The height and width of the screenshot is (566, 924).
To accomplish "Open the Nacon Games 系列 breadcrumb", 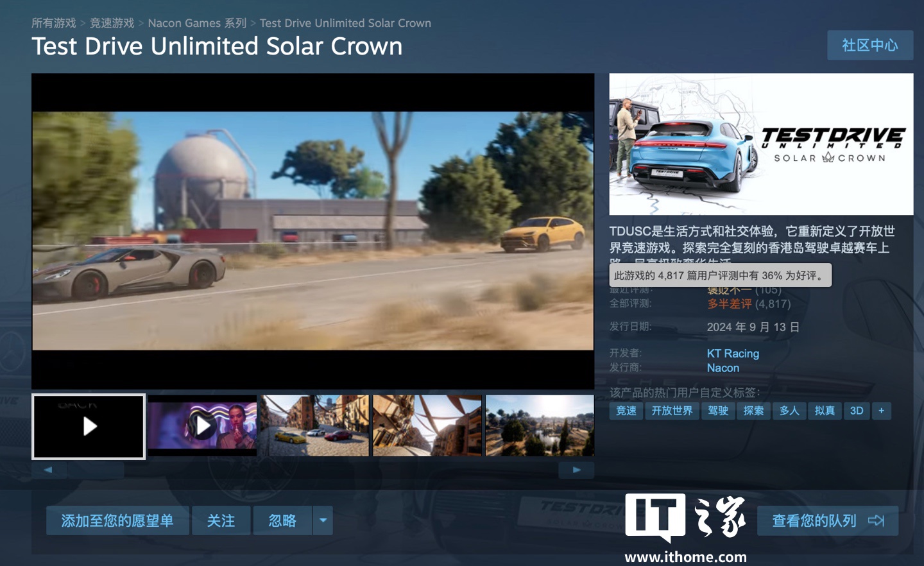I will [x=197, y=23].
